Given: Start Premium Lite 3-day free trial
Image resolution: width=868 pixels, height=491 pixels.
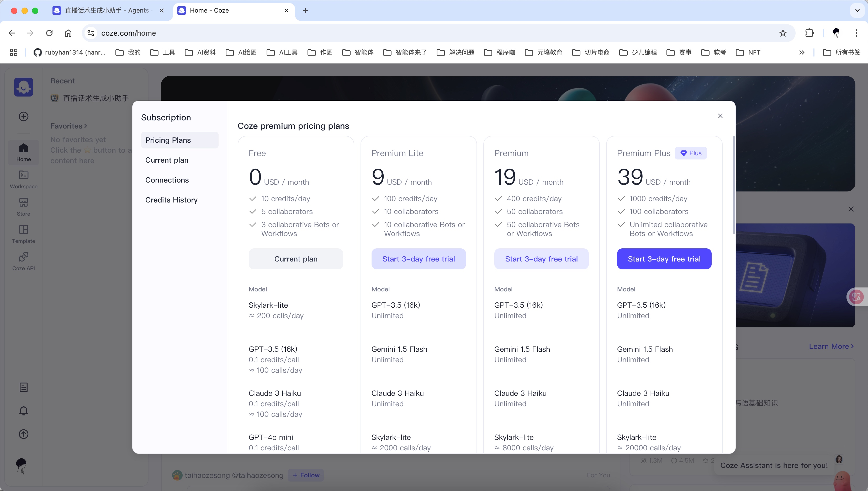Looking at the screenshot, I should coord(418,259).
